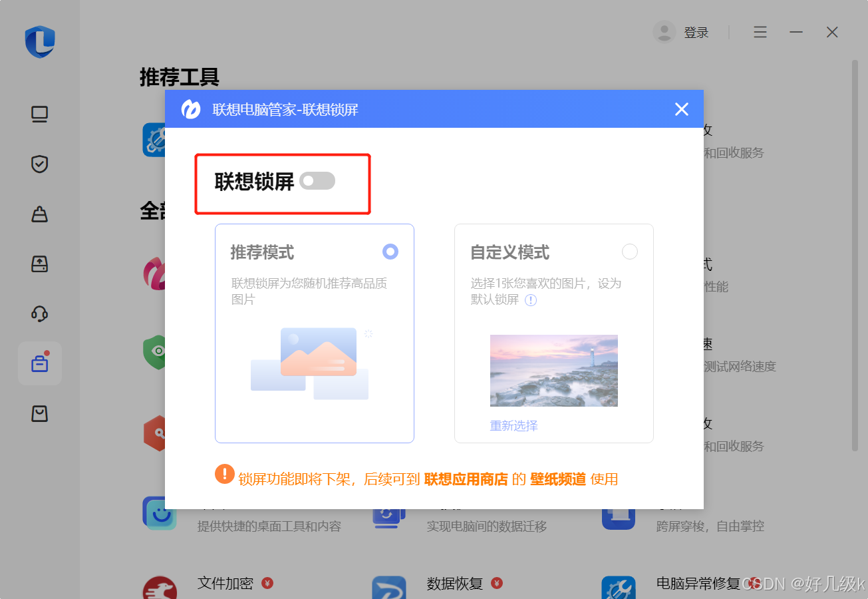The height and width of the screenshot is (599, 868).
Task: Open the hamburger main menu
Action: [760, 32]
